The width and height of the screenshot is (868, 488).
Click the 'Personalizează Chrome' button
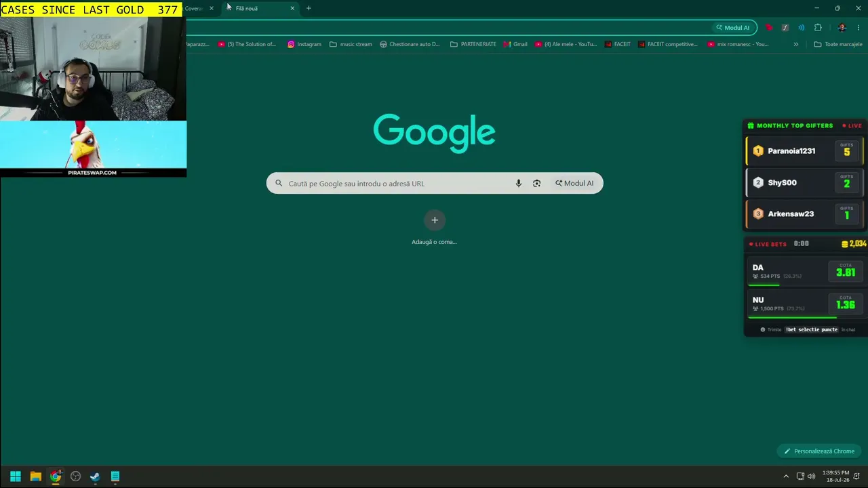(x=819, y=451)
